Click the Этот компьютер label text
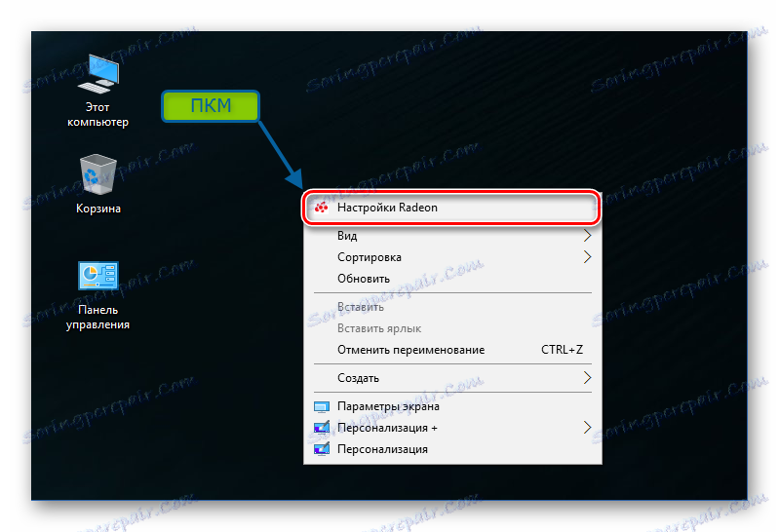Screen dimensions: 779x532 click(97, 115)
